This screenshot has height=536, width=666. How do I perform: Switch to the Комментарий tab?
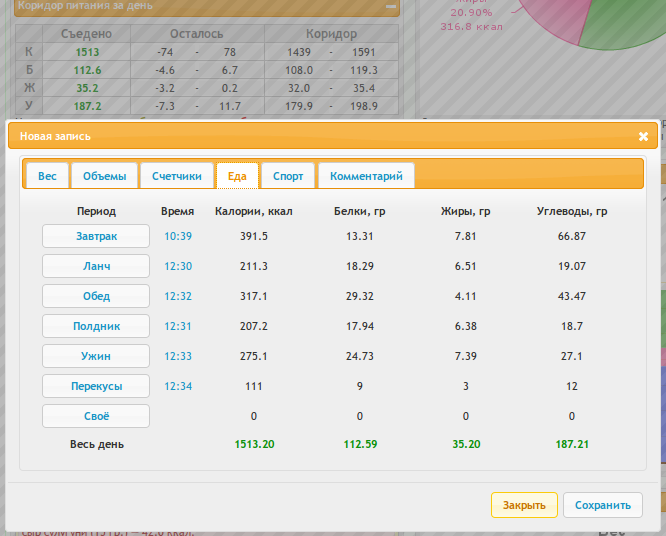coord(366,176)
